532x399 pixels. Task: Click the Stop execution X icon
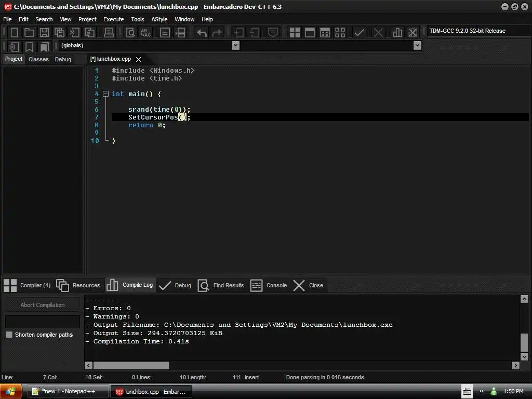tap(378, 33)
